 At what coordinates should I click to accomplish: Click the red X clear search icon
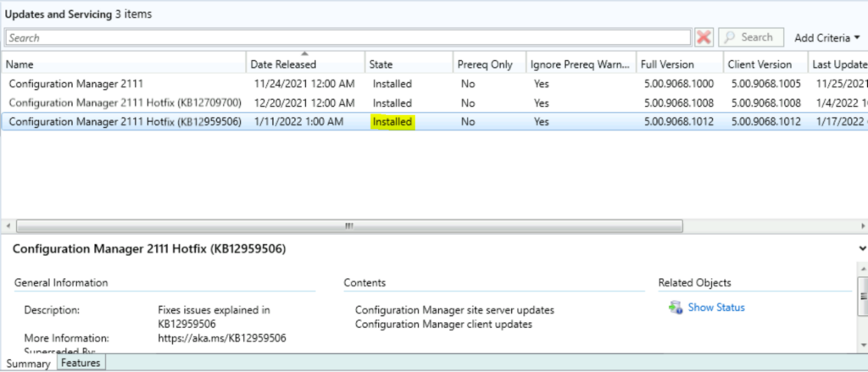coord(704,37)
